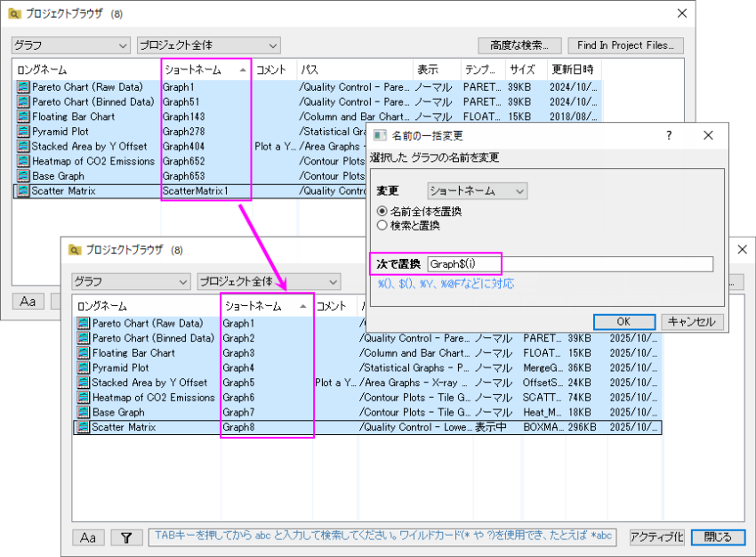Click the graph icon beside Heatmap of CO2 Emissions in back window

point(22,161)
